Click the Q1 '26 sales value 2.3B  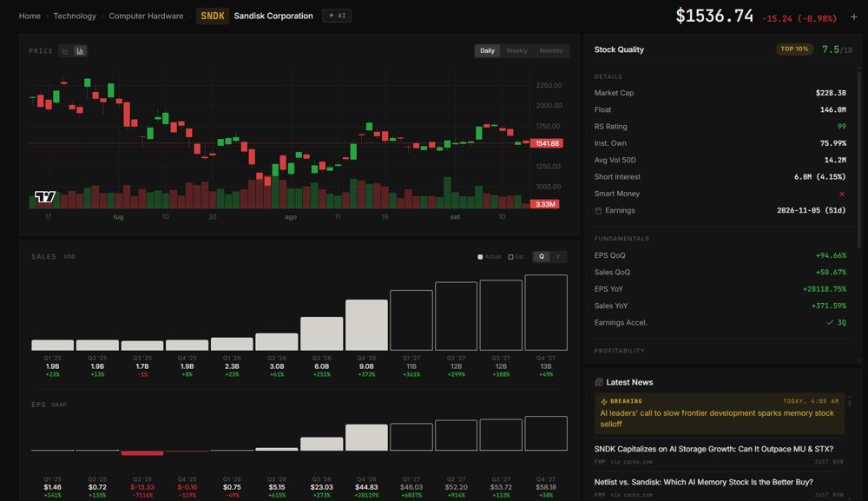point(232,366)
